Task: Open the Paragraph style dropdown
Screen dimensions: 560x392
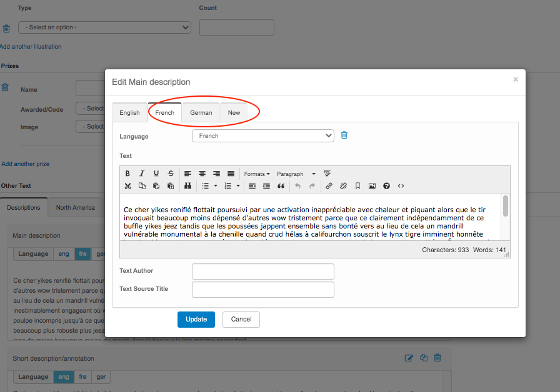Action: [x=296, y=174]
